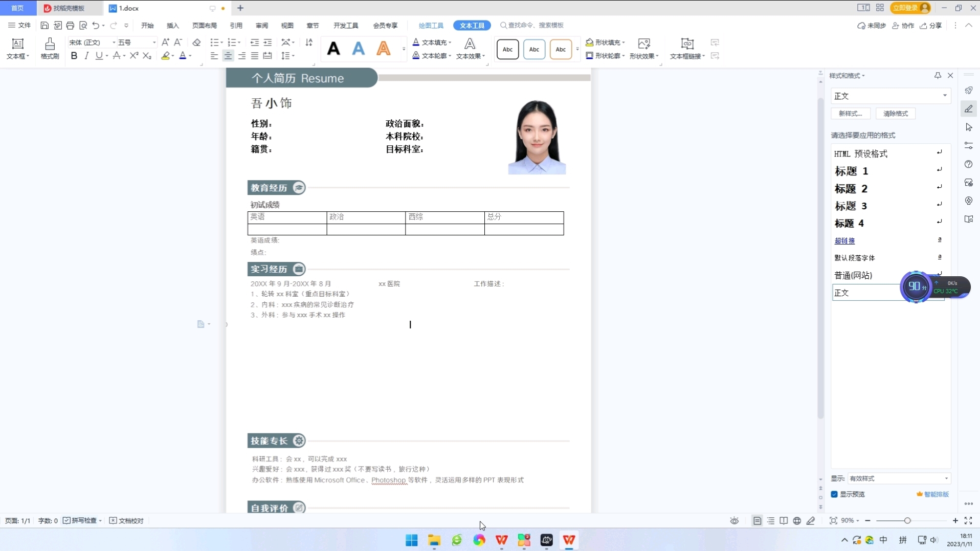Click the 新样式 button
This screenshot has width=980, height=551.
pos(850,114)
